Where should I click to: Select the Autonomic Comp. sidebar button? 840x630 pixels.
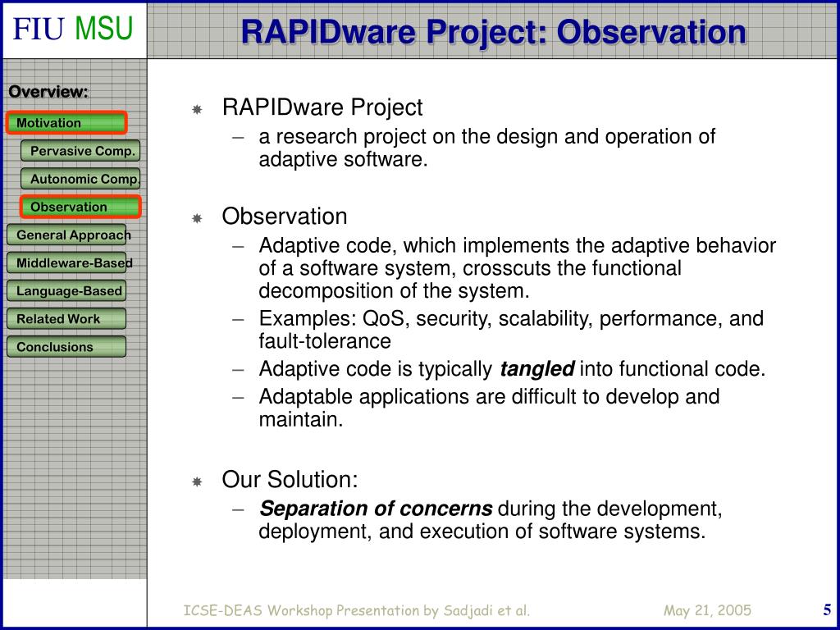[80, 178]
